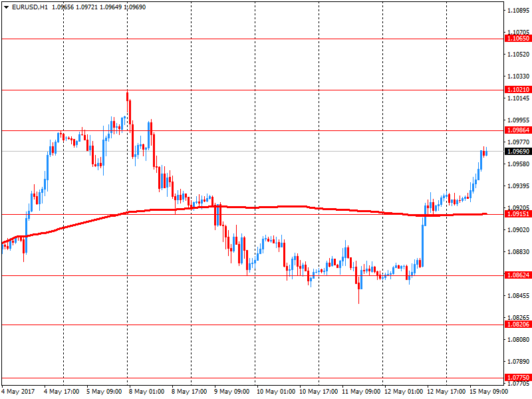The height and width of the screenshot is (399, 532).
Task: Select the horizontal line at 1.07750
Action: pos(253,378)
